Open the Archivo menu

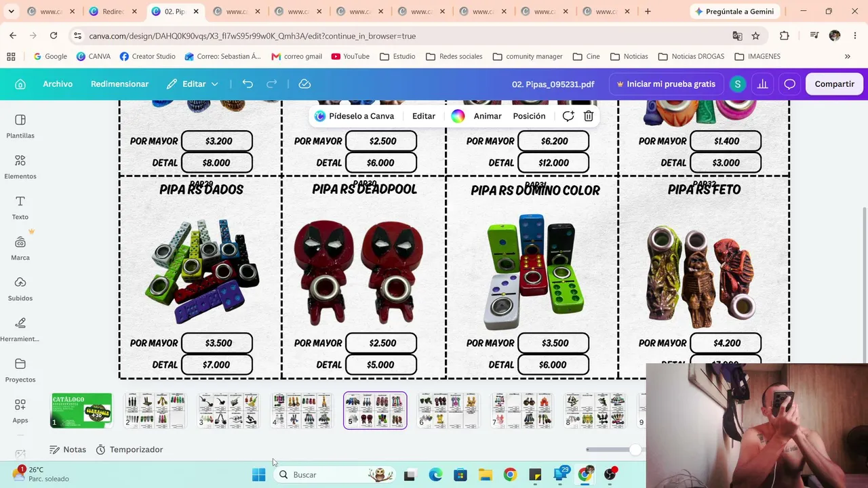pos(58,84)
